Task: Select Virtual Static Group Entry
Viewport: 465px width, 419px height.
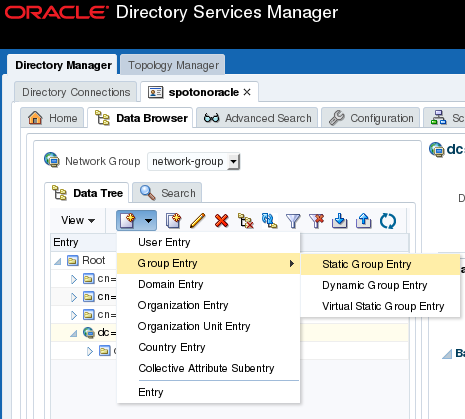Action: click(x=380, y=306)
